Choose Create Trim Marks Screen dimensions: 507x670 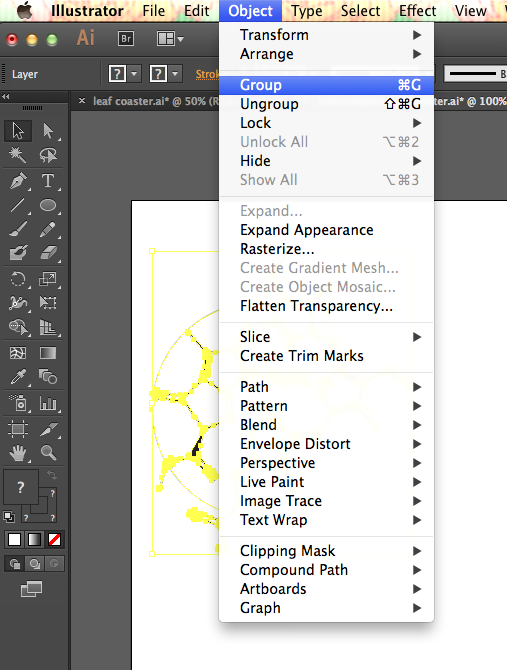pos(326,356)
